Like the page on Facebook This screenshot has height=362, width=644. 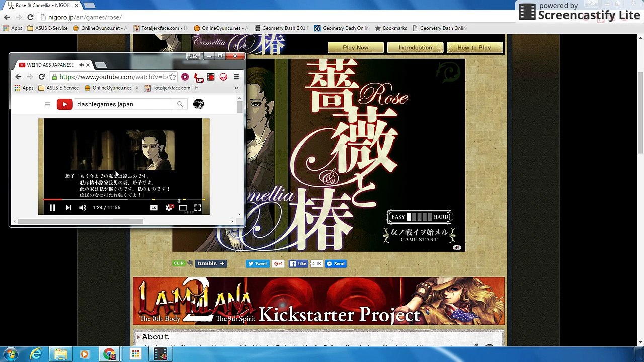[x=298, y=263]
